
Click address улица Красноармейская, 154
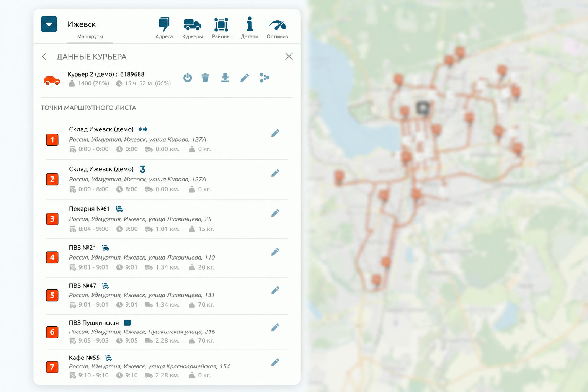pyautogui.click(x=189, y=366)
